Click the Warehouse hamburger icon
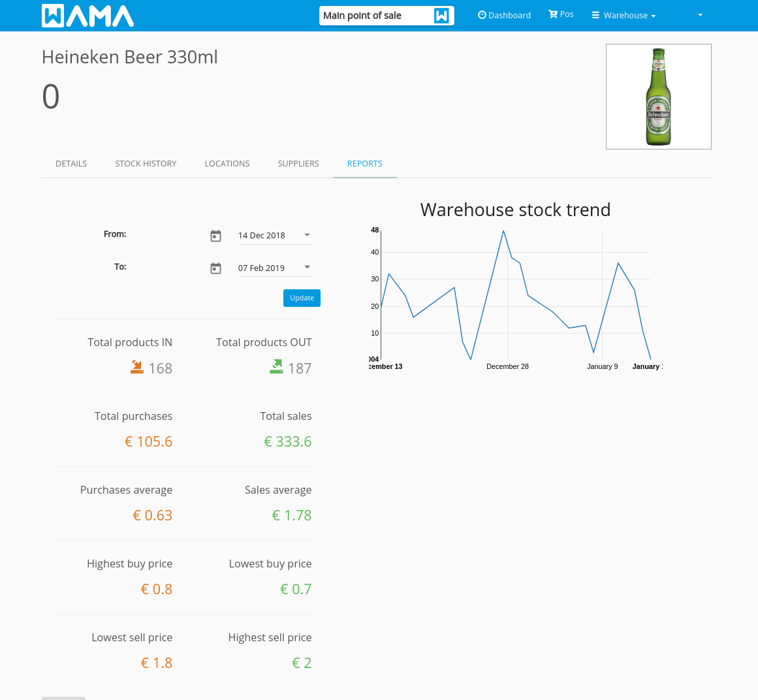The height and width of the screenshot is (700, 758). pos(595,15)
